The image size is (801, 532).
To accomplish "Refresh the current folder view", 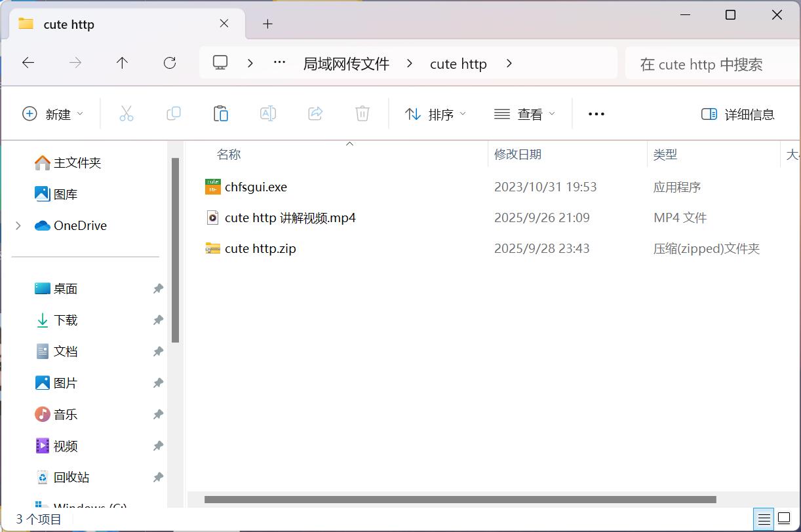I will click(170, 63).
